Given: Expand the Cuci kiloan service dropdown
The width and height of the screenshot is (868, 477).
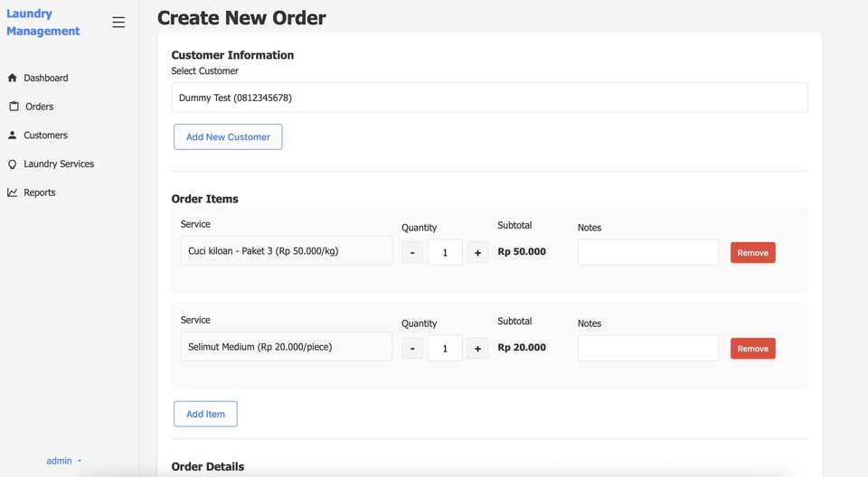Looking at the screenshot, I should pos(286,251).
